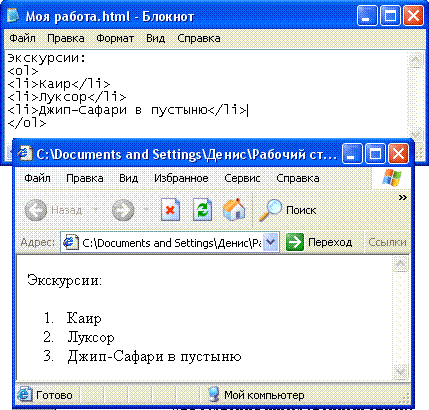Image resolution: width=429 pixels, height=410 pixels.
Task: Click scroll down arrow in Блокнот
Action: click(415, 134)
